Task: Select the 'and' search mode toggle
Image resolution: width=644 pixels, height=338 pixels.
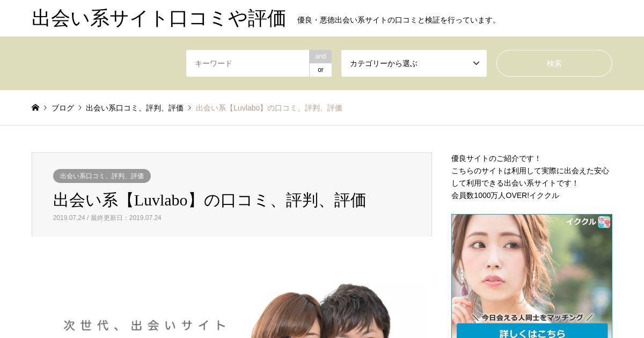Action: coord(320,56)
